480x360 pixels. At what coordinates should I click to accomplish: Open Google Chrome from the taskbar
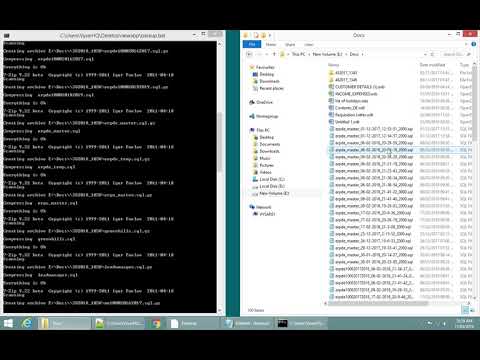[x=156, y=323]
